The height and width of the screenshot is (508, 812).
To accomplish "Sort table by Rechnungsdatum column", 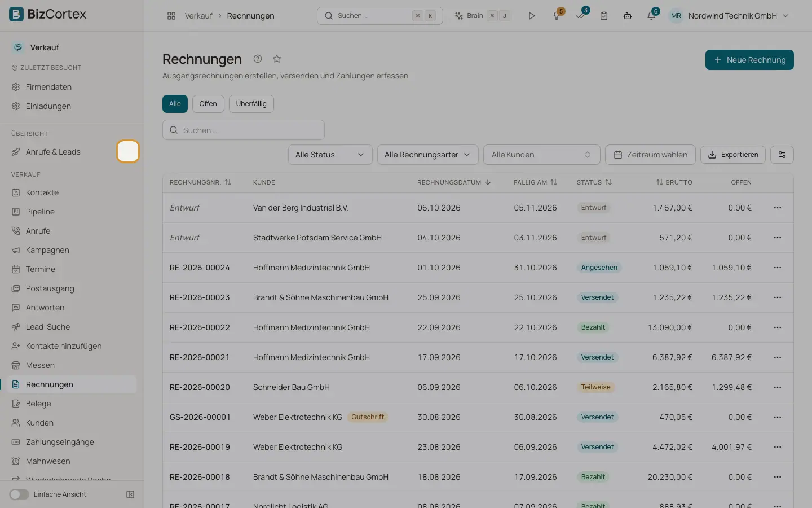I will (x=454, y=182).
